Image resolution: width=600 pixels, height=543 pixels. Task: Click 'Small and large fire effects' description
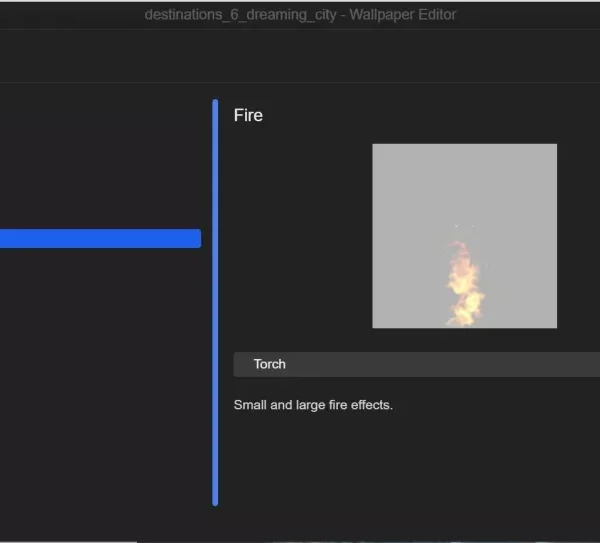[x=313, y=405]
